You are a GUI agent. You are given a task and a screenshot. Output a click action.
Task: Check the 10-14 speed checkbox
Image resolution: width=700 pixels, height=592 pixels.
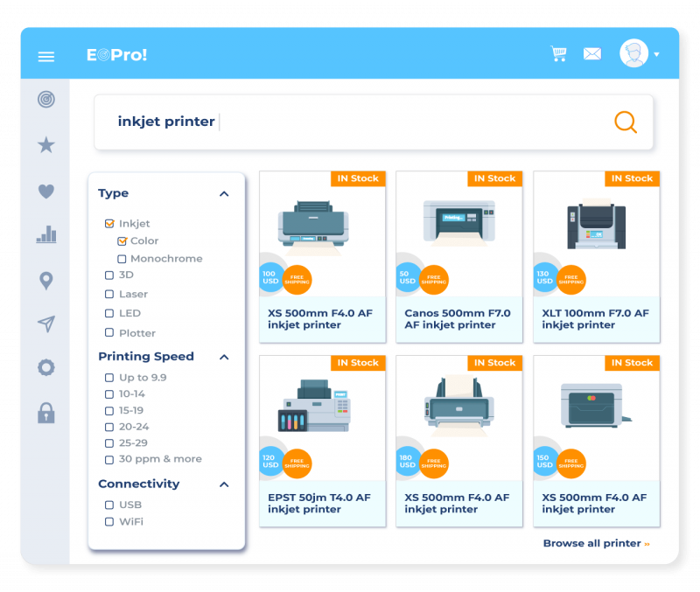(108, 394)
